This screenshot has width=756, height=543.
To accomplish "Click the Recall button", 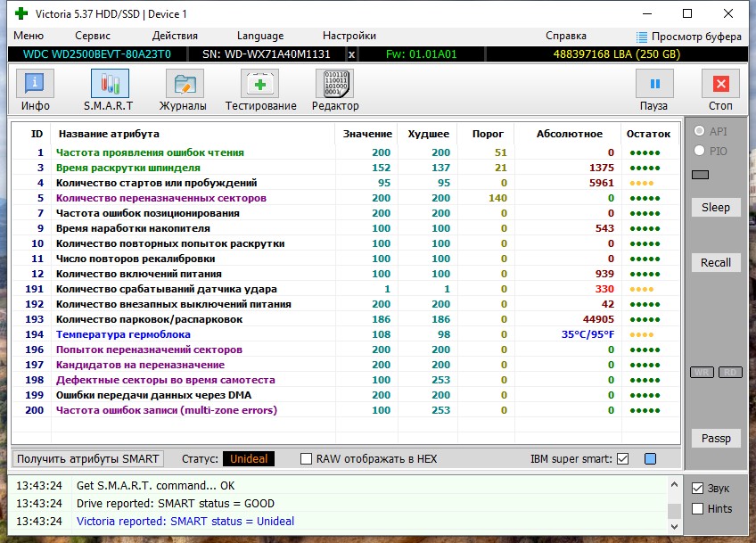I will coord(716,262).
